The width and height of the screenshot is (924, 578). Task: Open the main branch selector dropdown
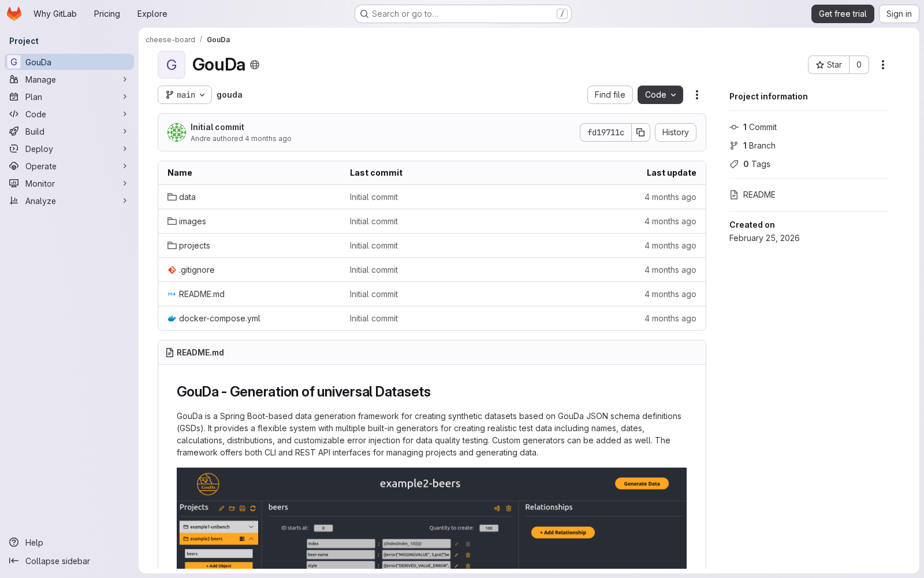pyautogui.click(x=185, y=95)
